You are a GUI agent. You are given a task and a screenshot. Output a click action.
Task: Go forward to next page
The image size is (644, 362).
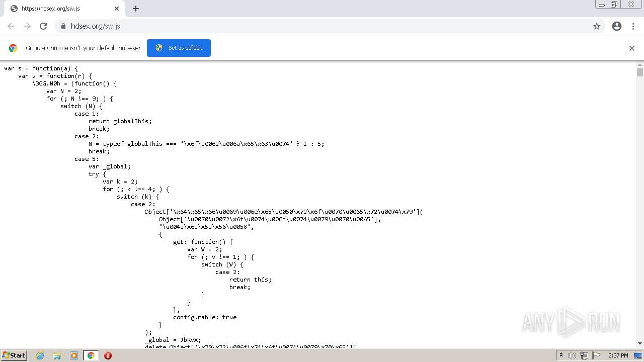tap(27, 26)
